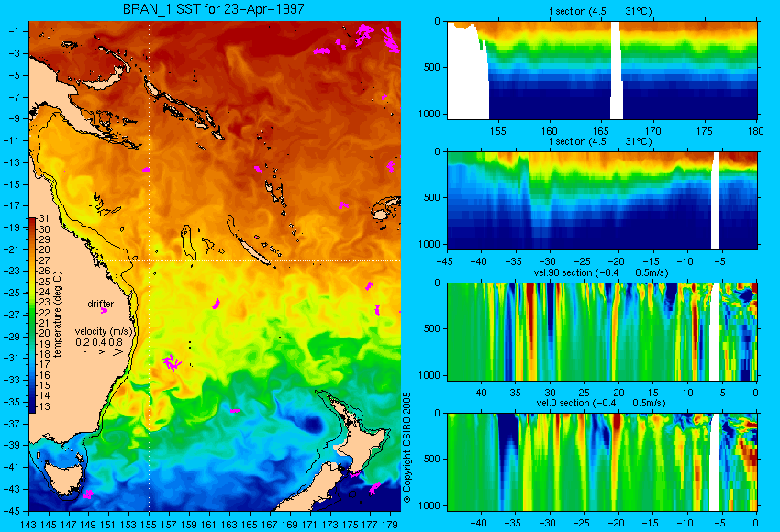The width and height of the screenshot is (780, 532).
Task: Click the velocity arrow scale symbols in the legend
Action: coord(103,352)
